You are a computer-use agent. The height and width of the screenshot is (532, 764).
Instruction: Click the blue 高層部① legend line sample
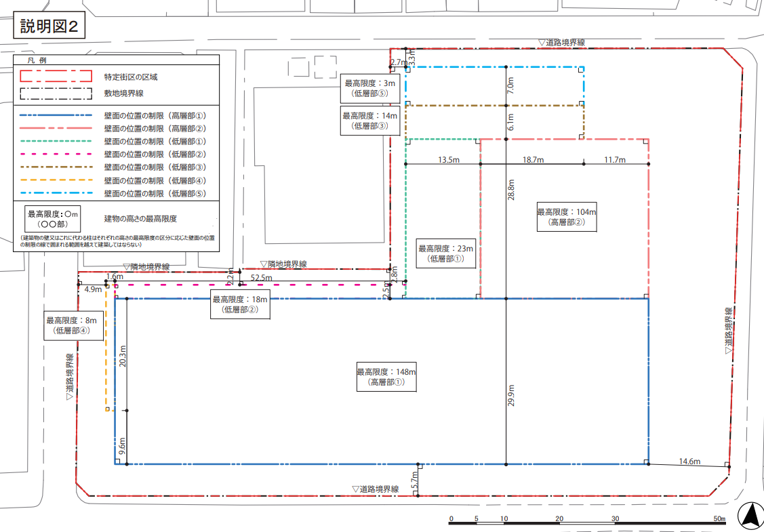point(56,116)
